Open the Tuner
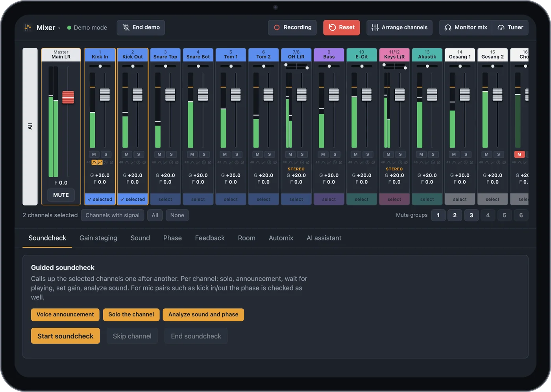This screenshot has width=551, height=392. (x=510, y=28)
